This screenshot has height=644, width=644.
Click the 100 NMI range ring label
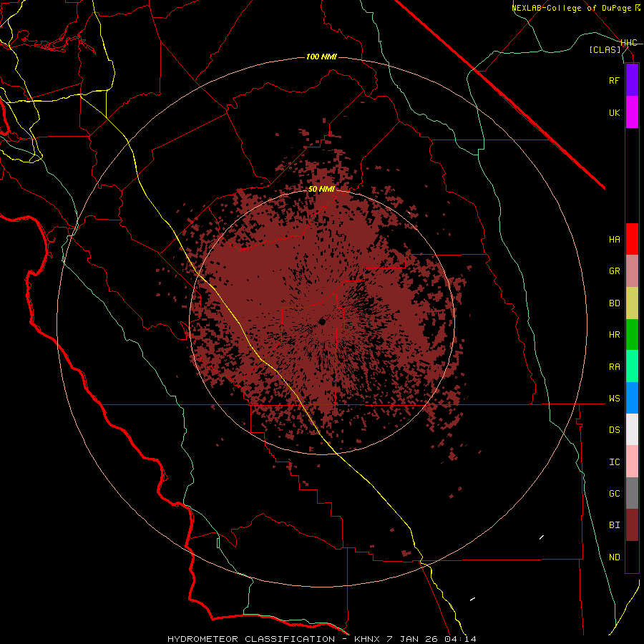point(321,57)
